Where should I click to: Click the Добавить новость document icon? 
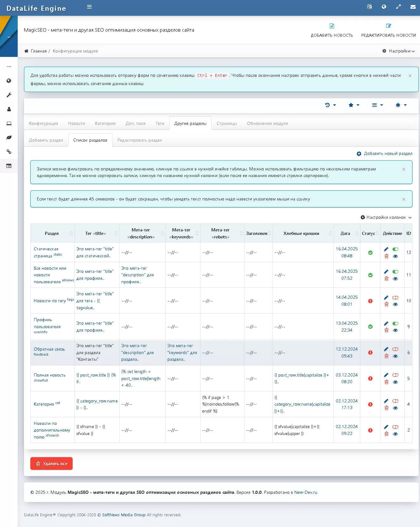332,26
